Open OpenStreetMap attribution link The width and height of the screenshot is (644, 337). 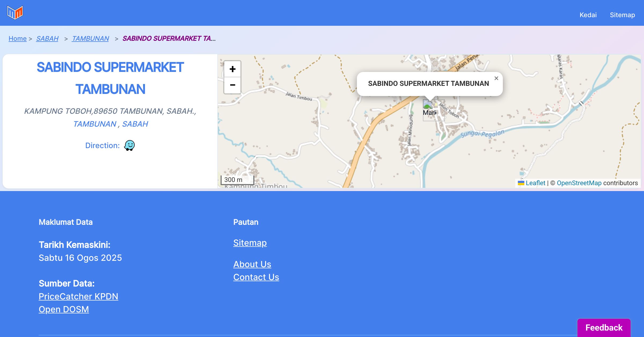point(579,183)
